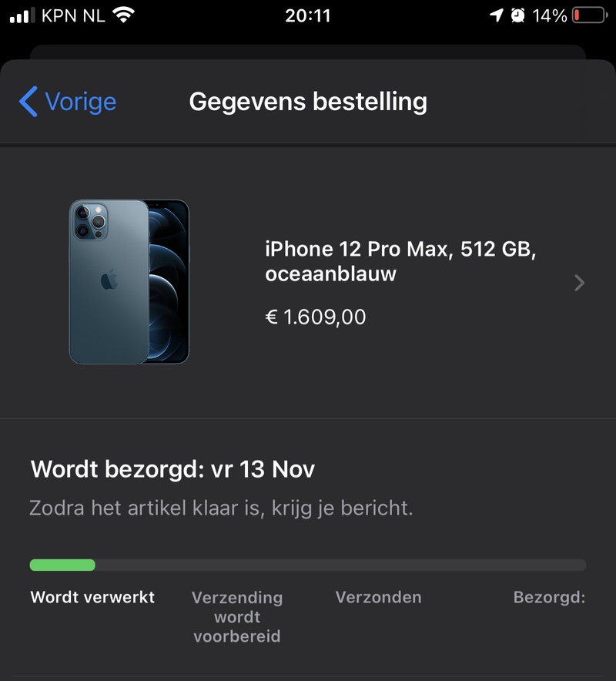Open the iPhone 12 Pro Max product image
This screenshot has width=616, height=681.
click(x=129, y=282)
